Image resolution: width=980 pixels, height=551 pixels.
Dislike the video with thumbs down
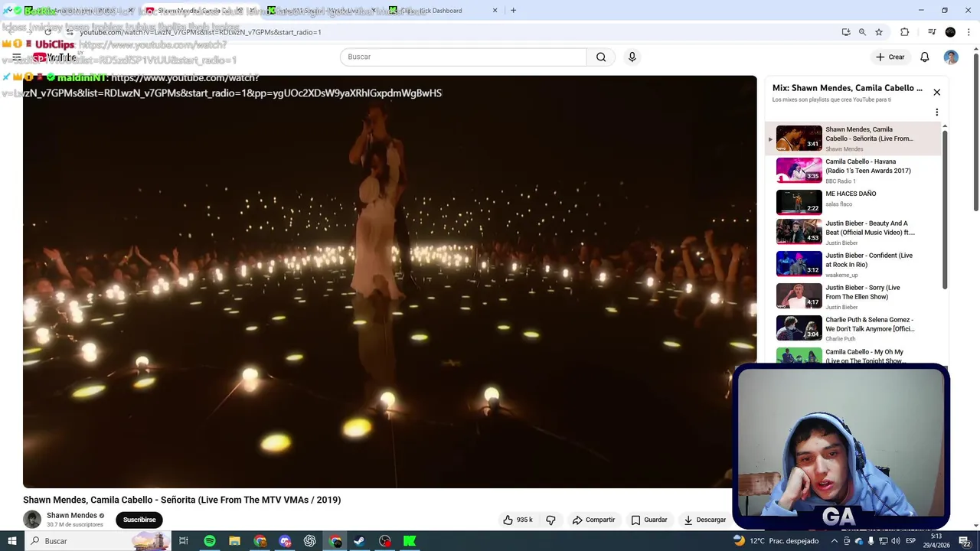550,520
